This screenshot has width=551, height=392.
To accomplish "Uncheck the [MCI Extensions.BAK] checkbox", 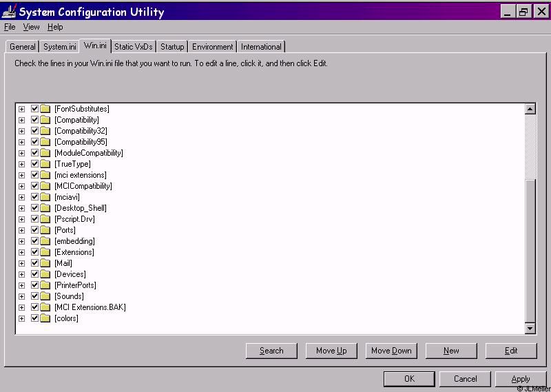I will point(34,307).
